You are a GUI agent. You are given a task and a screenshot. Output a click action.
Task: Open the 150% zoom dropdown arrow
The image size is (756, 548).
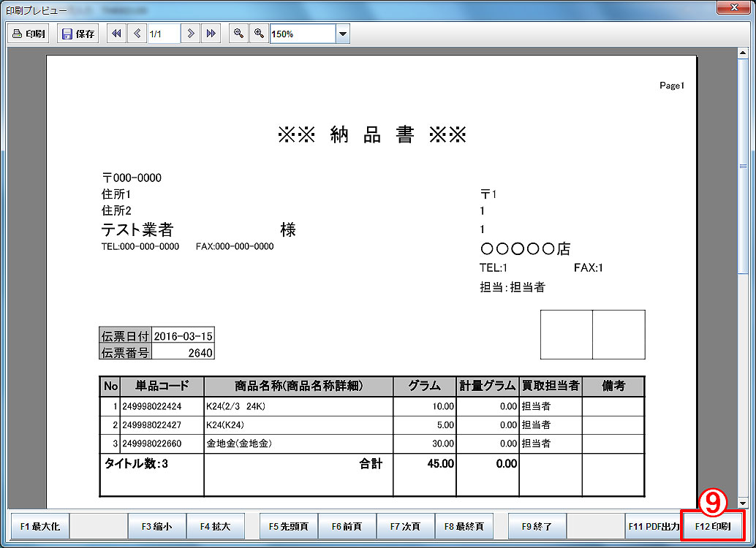pos(342,34)
